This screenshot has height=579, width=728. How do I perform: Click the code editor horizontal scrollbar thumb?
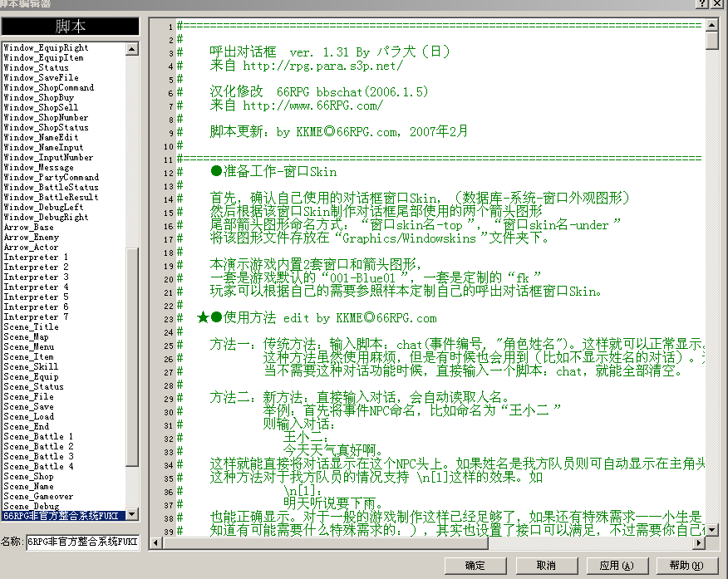(x=325, y=542)
